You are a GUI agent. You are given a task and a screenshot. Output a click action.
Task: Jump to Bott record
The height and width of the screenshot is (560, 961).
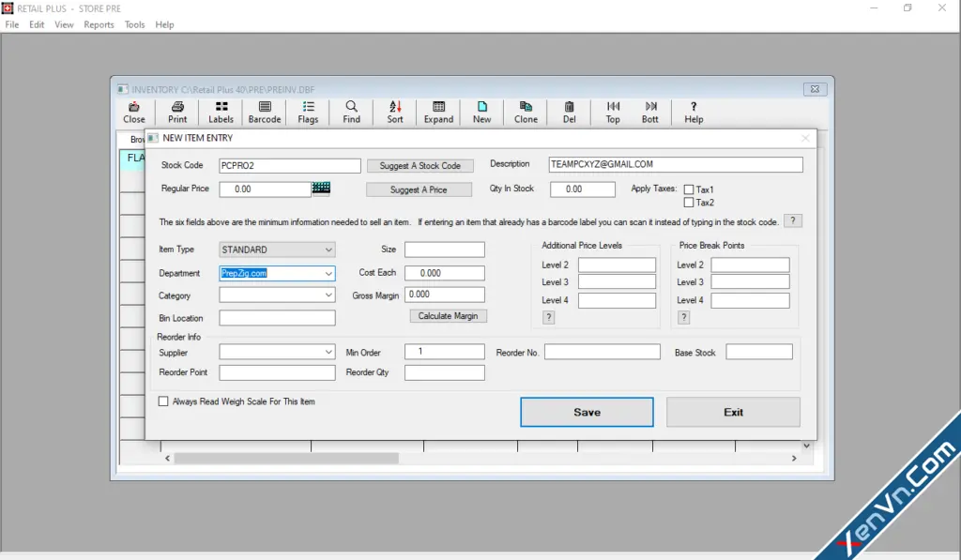649,113
